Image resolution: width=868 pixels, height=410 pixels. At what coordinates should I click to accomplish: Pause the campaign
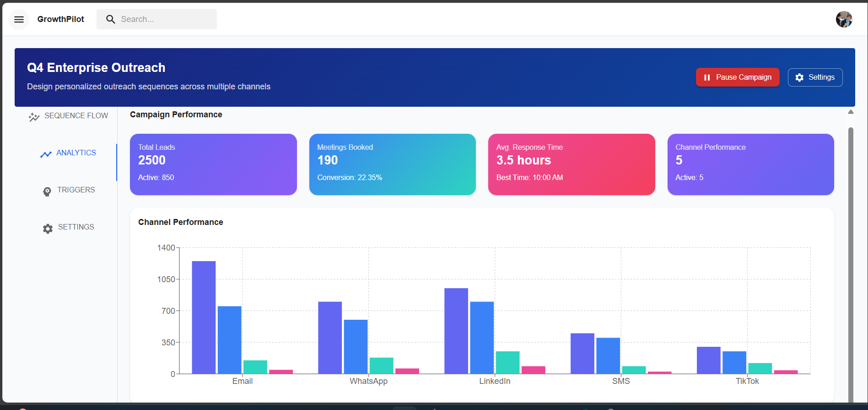(x=738, y=77)
